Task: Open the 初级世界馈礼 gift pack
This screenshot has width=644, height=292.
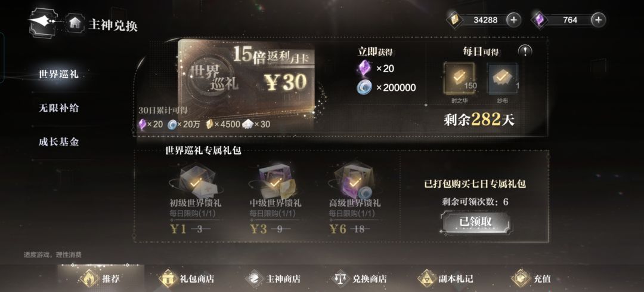Action: [x=196, y=182]
